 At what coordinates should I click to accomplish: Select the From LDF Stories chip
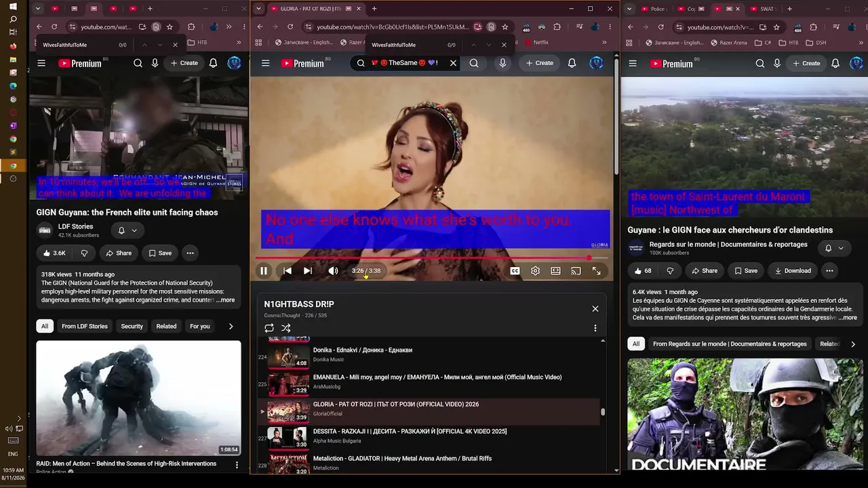click(x=85, y=326)
